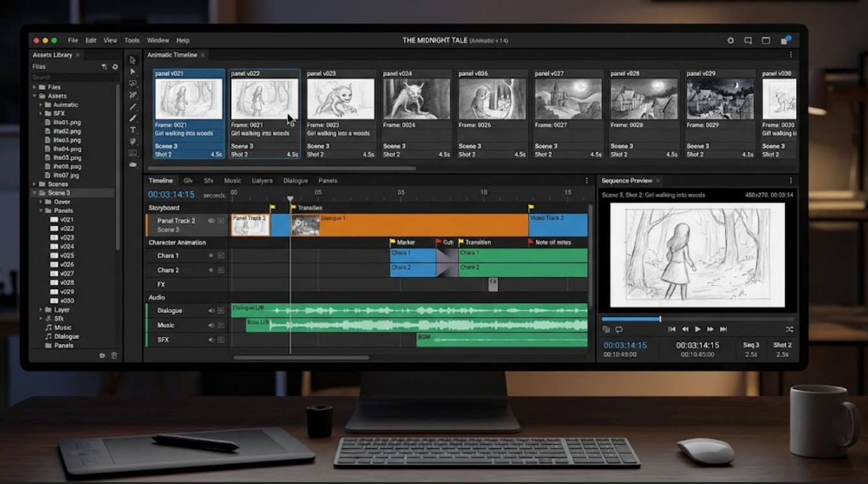Mute the SFX audio track
This screenshot has width=868, height=484.
(x=211, y=340)
